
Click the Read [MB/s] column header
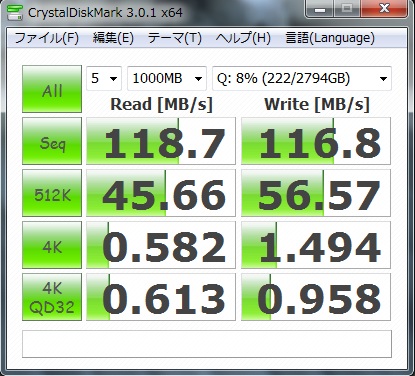[161, 105]
